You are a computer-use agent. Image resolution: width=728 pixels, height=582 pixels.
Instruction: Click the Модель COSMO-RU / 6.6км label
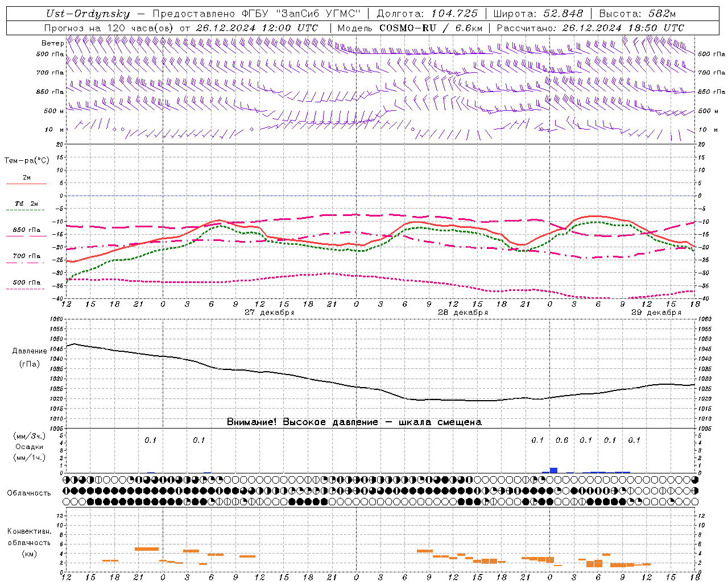pyautogui.click(x=409, y=28)
